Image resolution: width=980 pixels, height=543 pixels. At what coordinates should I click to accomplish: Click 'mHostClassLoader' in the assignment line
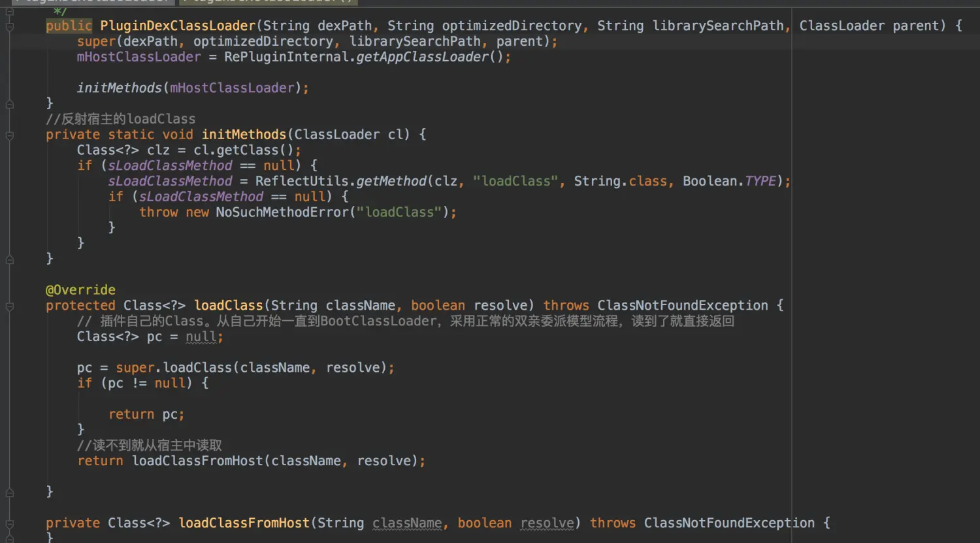click(x=139, y=57)
